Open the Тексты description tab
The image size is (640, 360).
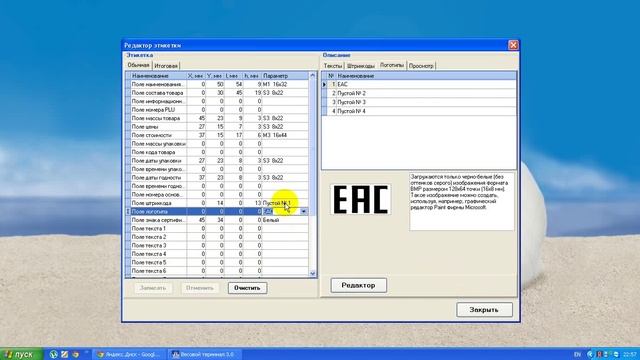click(333, 66)
